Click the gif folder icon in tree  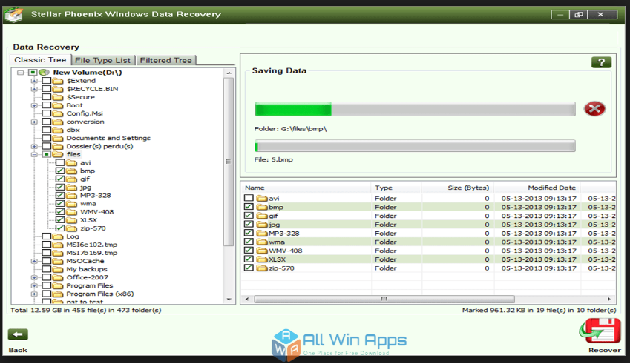tap(71, 179)
